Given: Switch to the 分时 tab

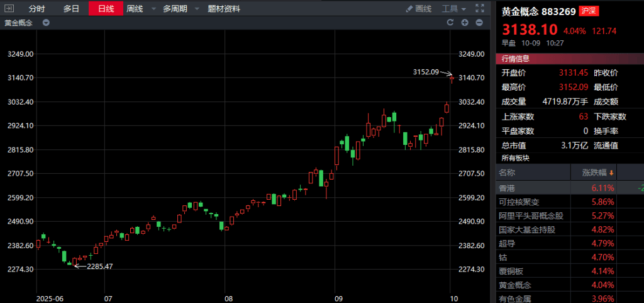Looking at the screenshot, I should coord(37,9).
